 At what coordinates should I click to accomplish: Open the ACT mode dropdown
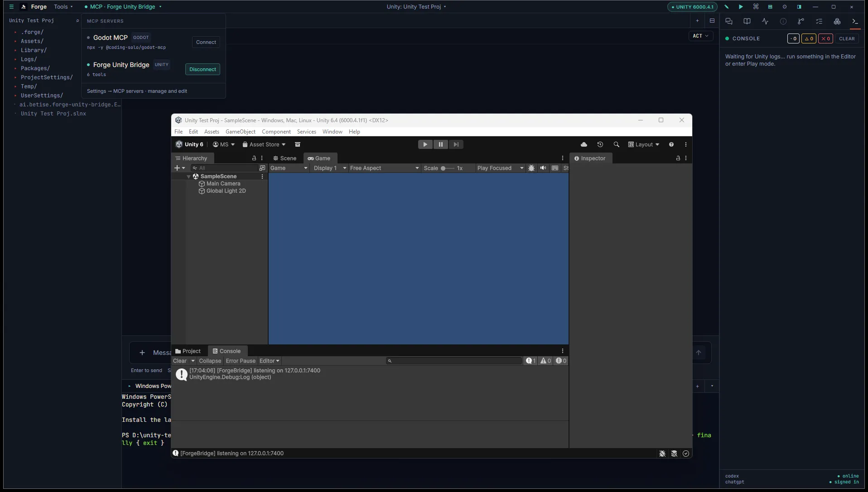[700, 36]
